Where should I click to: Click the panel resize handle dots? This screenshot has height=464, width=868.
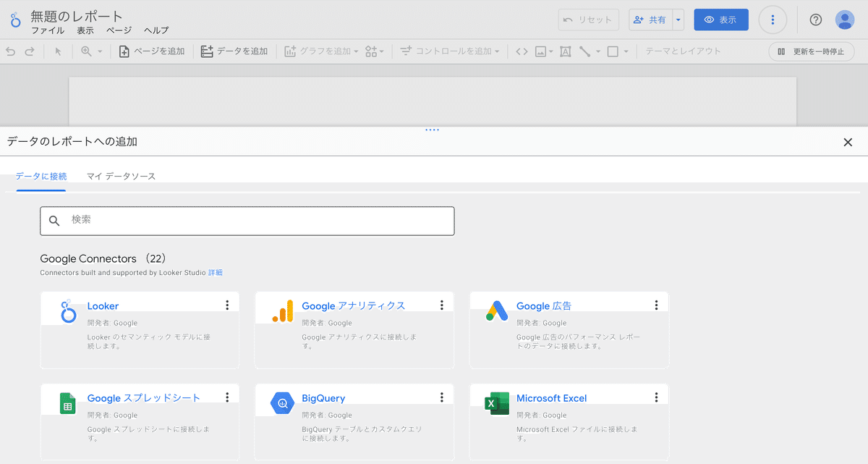click(x=433, y=130)
